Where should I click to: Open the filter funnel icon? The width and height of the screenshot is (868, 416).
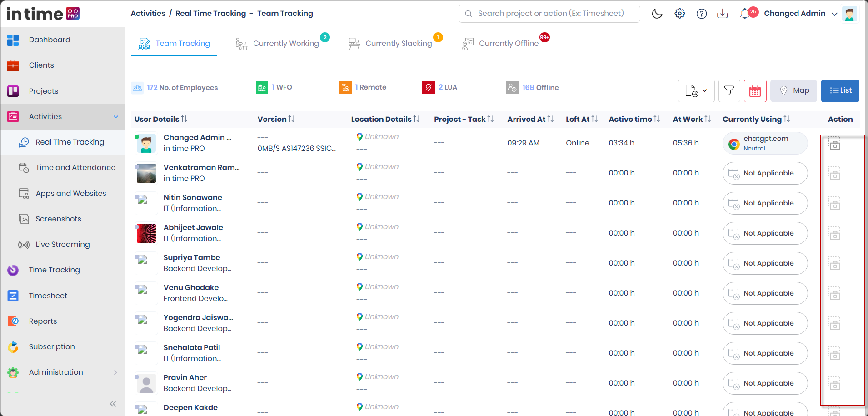tap(729, 91)
